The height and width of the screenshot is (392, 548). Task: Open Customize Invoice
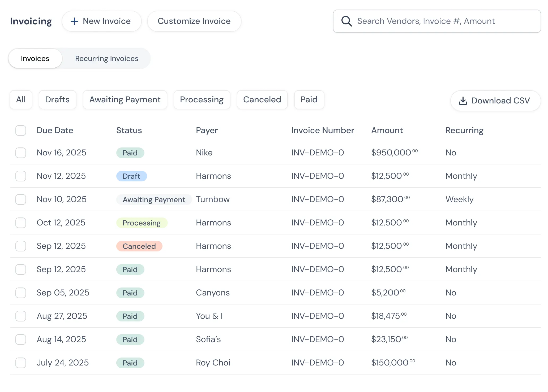[194, 21]
